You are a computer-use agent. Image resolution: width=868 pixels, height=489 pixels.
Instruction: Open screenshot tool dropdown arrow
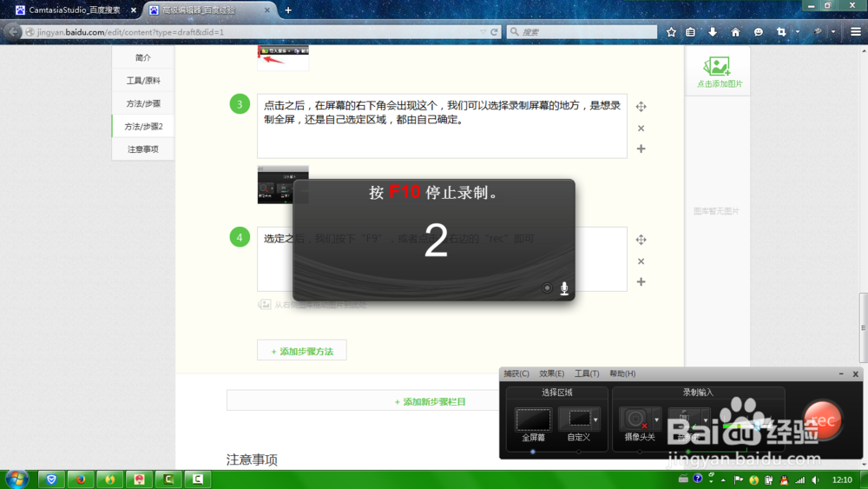797,32
